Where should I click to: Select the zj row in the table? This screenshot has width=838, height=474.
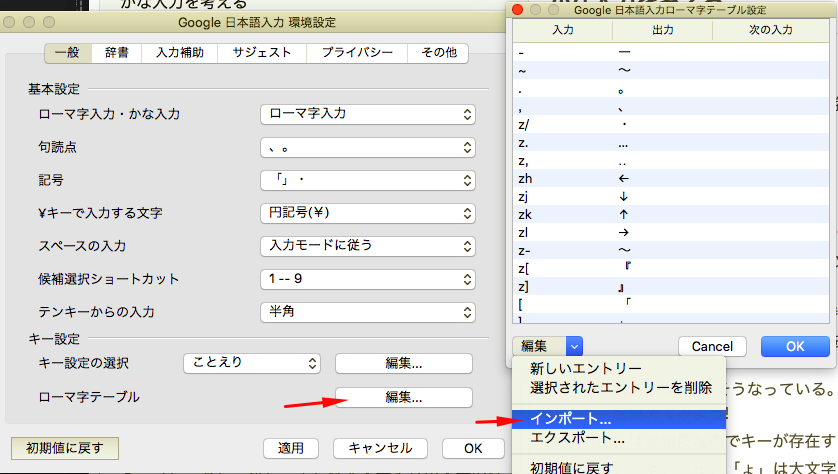(671, 197)
